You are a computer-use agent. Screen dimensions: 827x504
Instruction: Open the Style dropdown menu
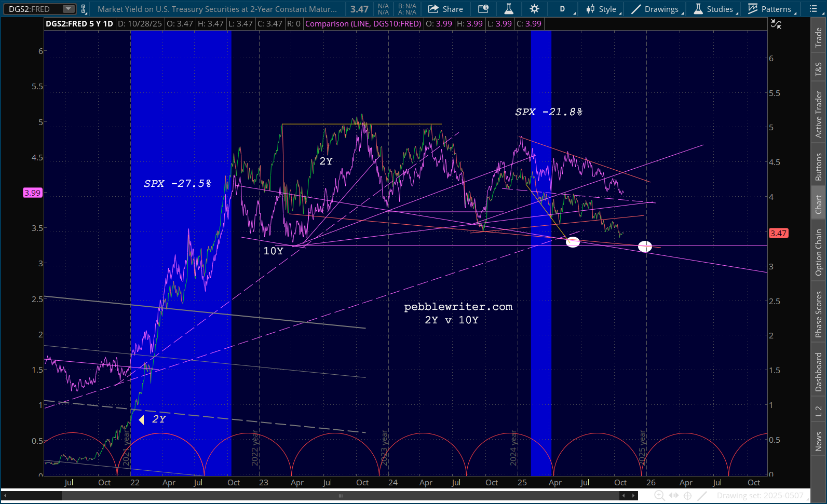pos(603,9)
